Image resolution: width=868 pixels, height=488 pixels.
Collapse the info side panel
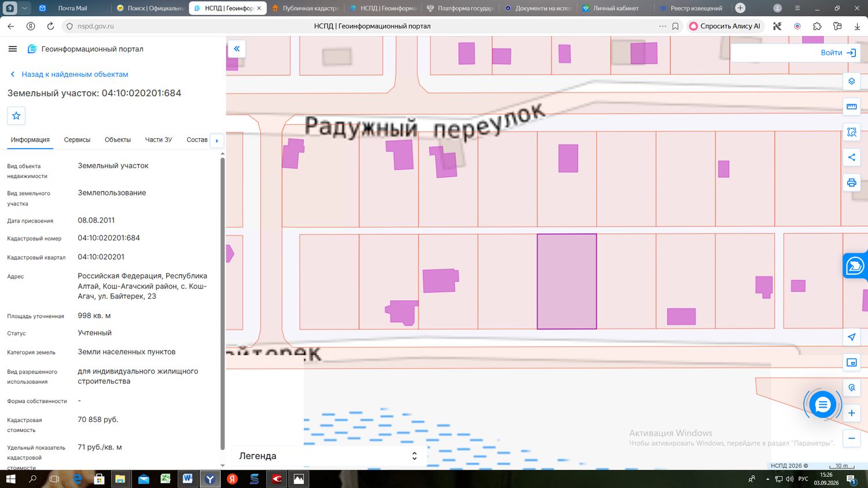pyautogui.click(x=237, y=49)
